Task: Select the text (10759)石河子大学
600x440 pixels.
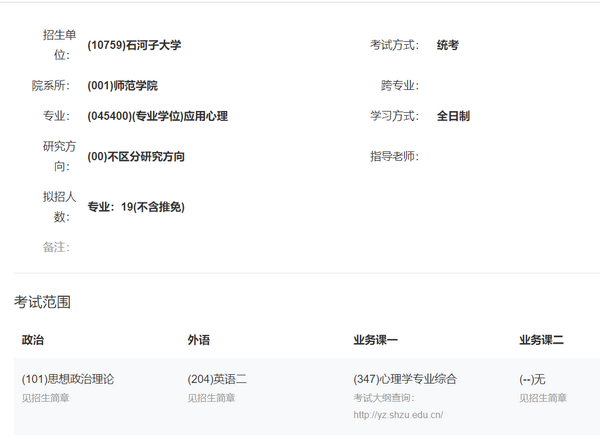Action: 134,45
